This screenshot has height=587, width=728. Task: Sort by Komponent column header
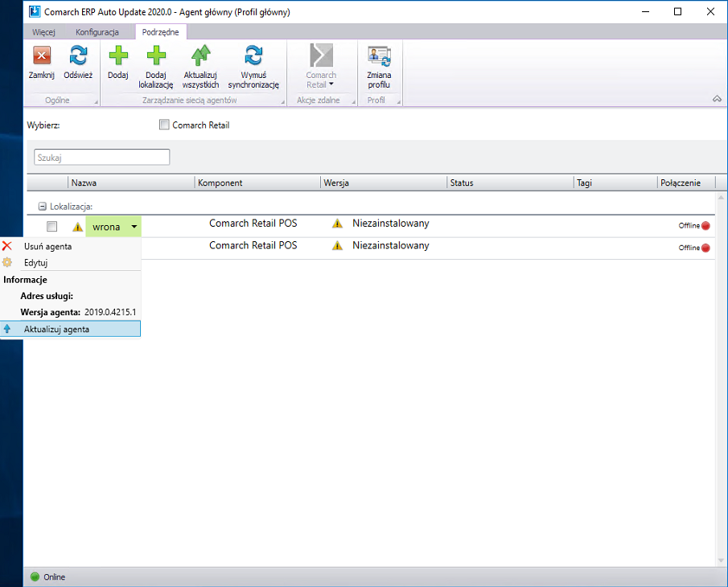coord(257,183)
